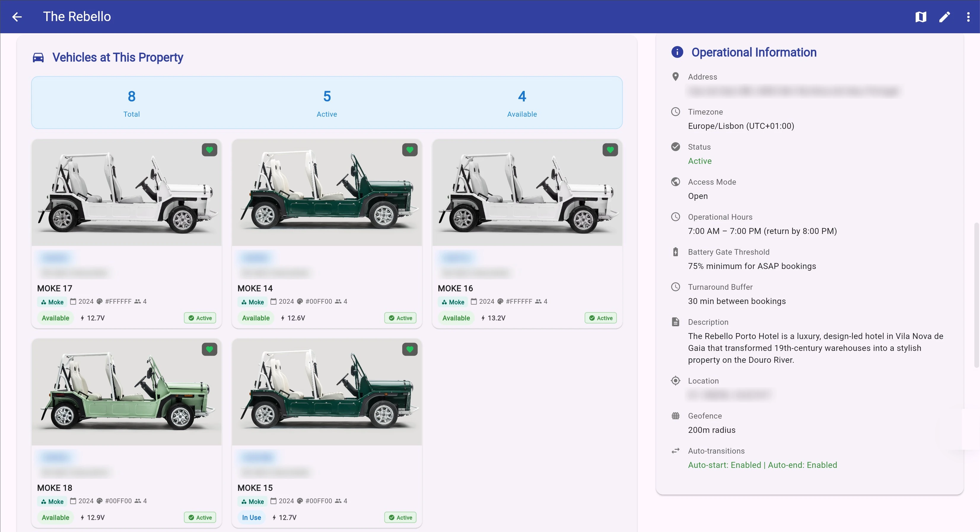Click the Access Mode globe icon

676,182
